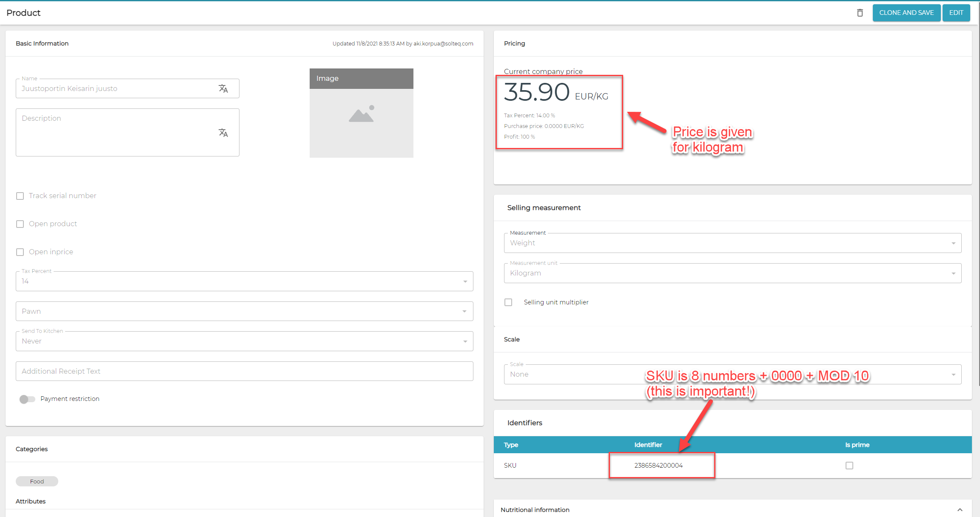This screenshot has width=980, height=517.
Task: Open the Tax Percent dropdown
Action: pos(465,281)
